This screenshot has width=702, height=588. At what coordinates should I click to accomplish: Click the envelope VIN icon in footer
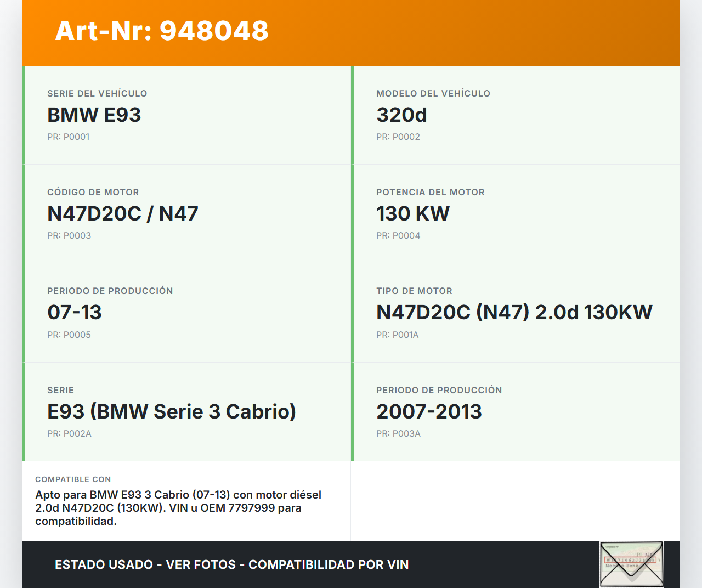(x=631, y=564)
